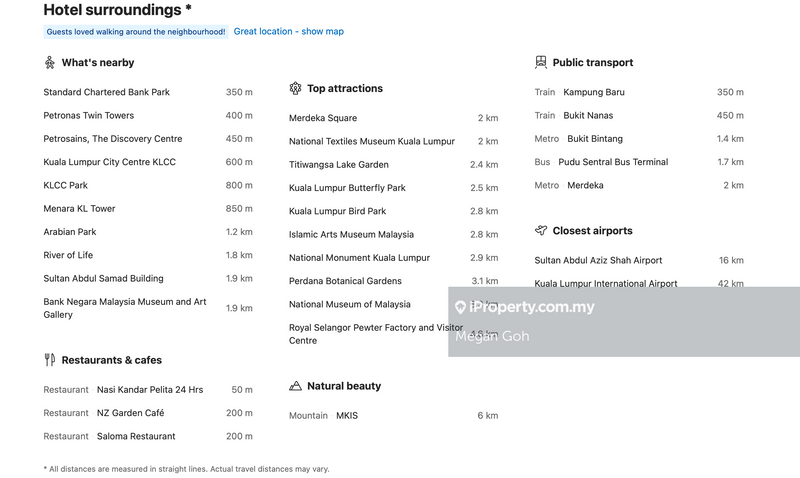The image size is (800, 478).
Task: Select Menara KL Tower in nearby list
Action: pos(79,209)
